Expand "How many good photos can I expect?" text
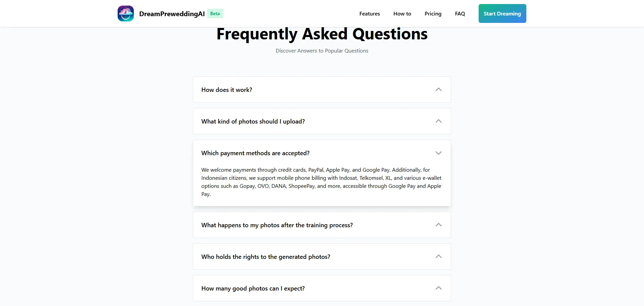Viewport: 644px width, 306px height. [x=253, y=288]
